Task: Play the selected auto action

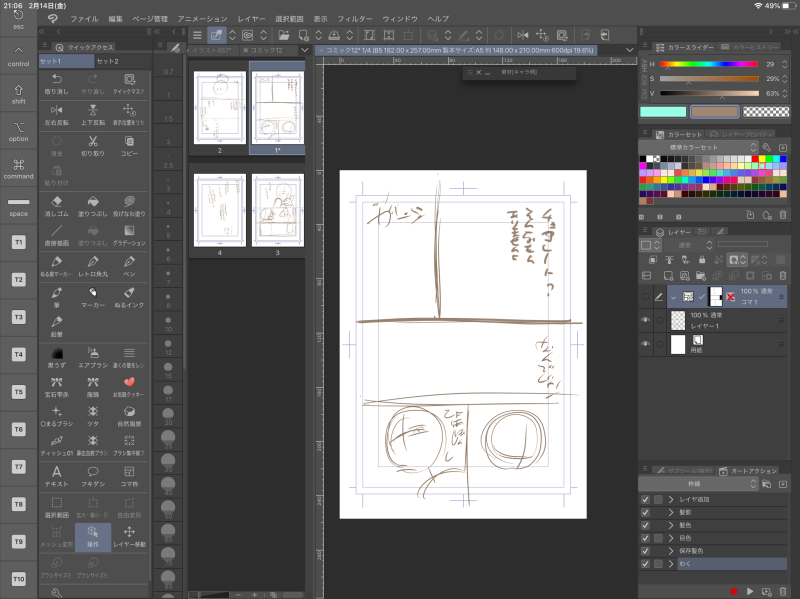Action: point(750,591)
